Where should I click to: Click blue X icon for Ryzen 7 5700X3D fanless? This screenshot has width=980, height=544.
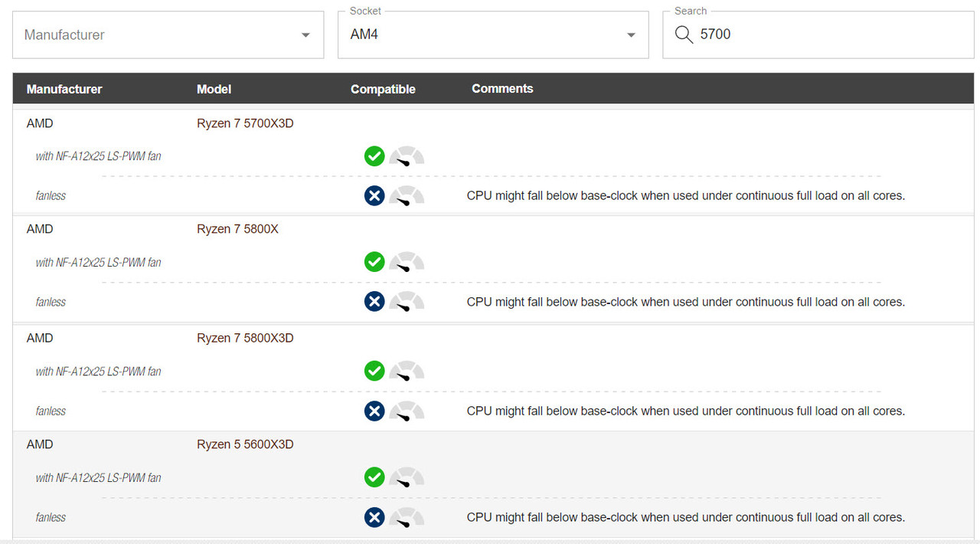(x=374, y=195)
